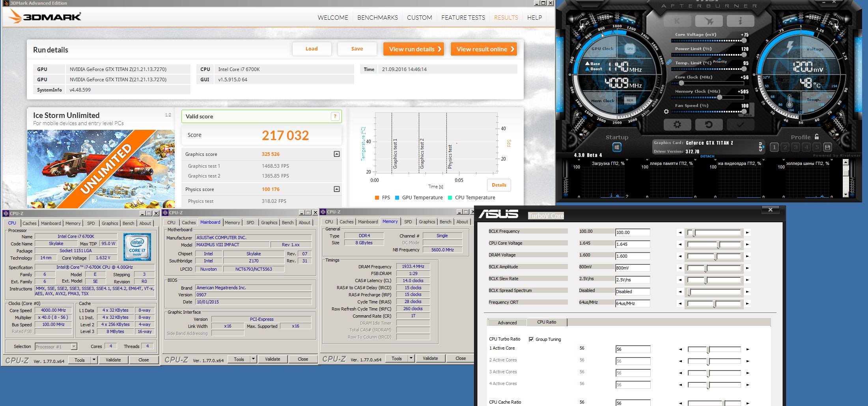Open SPD tab in CPU-Z Memory window
The height and width of the screenshot is (406, 868).
click(x=408, y=222)
